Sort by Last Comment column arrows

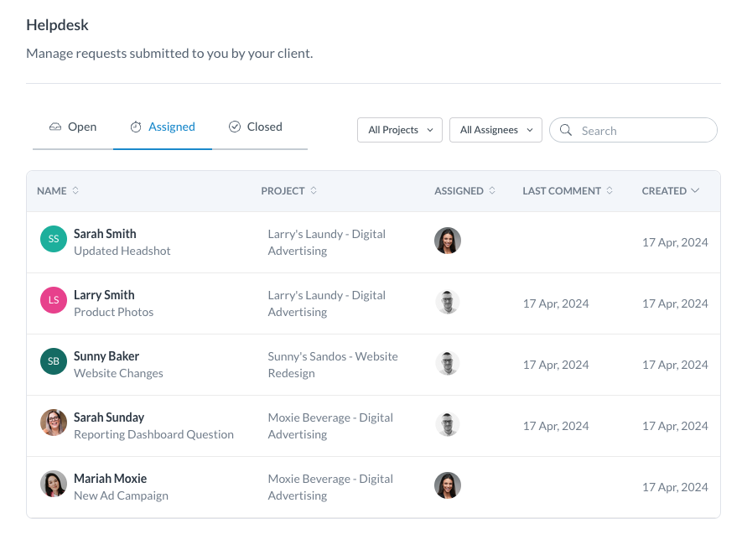[x=610, y=190]
